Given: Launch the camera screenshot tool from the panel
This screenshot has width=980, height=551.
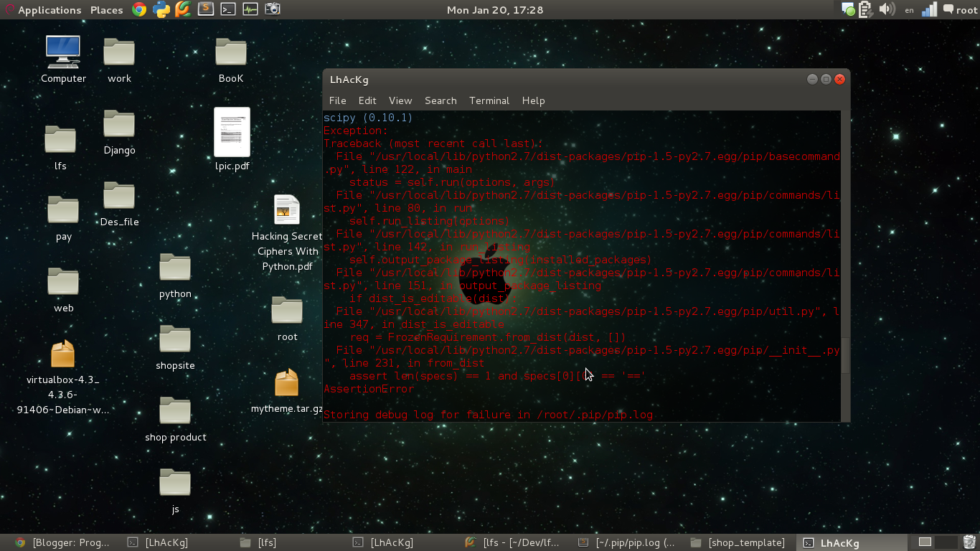Looking at the screenshot, I should 273,9.
